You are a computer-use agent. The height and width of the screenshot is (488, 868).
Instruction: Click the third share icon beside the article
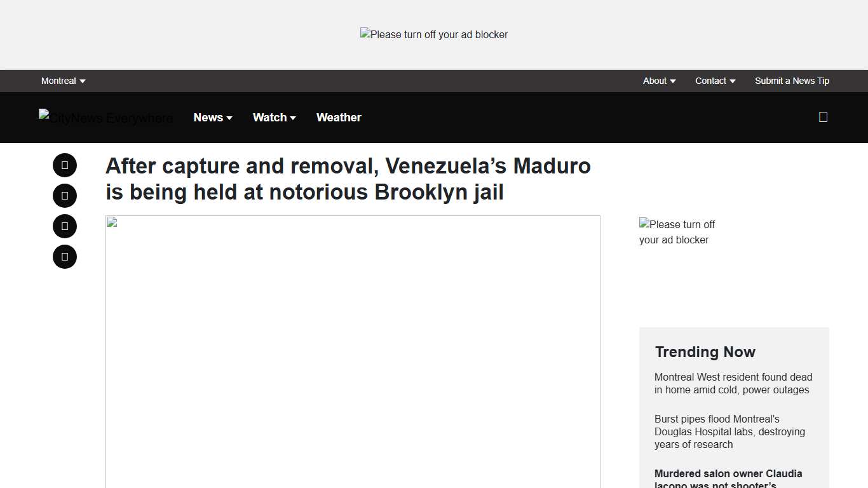tap(64, 226)
